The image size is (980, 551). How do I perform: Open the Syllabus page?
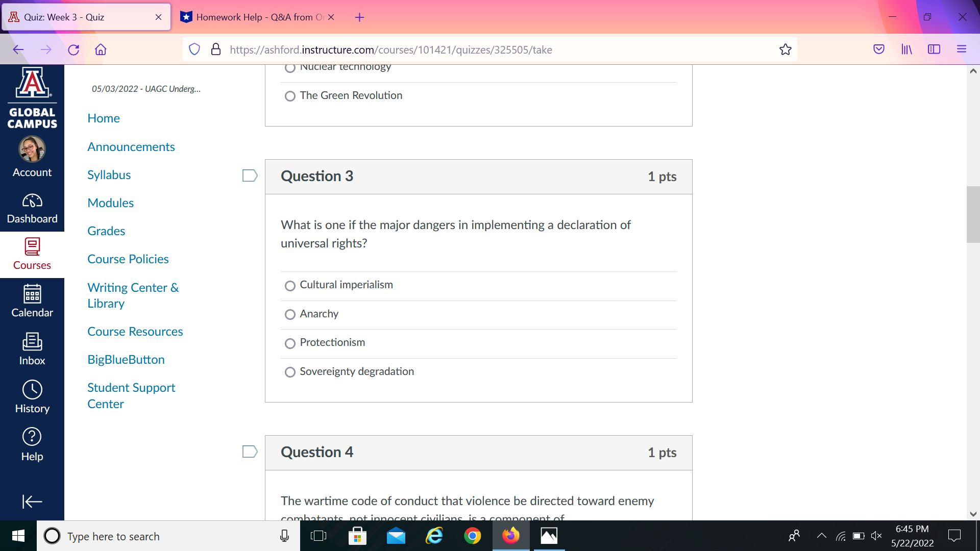click(x=109, y=174)
